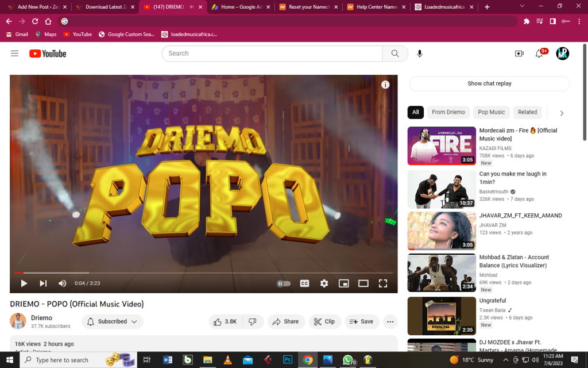Open JHAVAR_ZM_FT_KEEM_AMAND thumbnail
Image resolution: width=588 pixels, height=368 pixels.
coord(442,231)
